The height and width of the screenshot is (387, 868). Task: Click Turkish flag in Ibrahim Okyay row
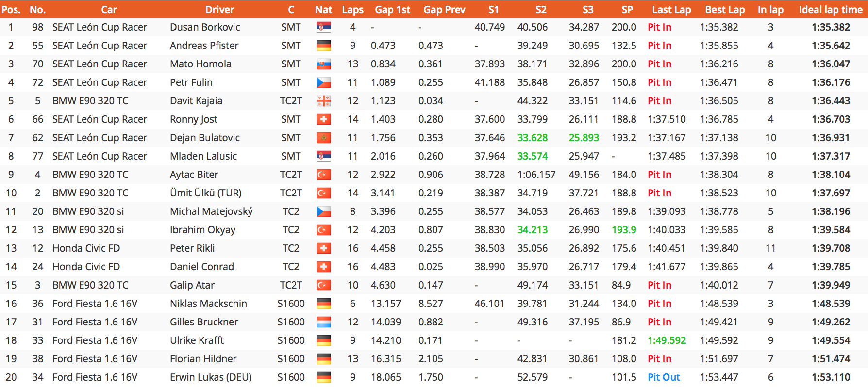(x=323, y=230)
